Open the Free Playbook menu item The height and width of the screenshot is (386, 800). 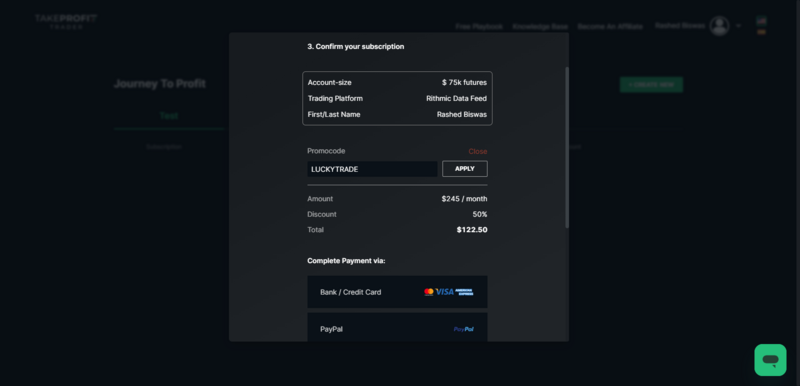[x=479, y=27]
